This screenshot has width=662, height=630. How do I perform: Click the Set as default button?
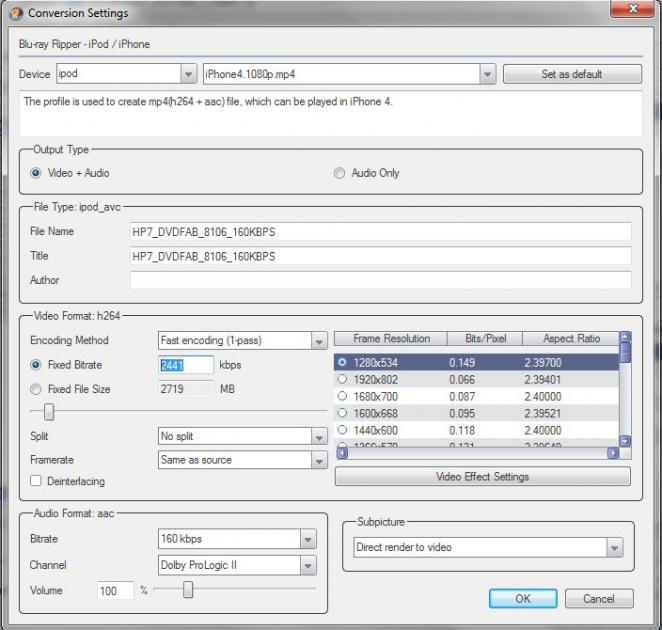(572, 74)
